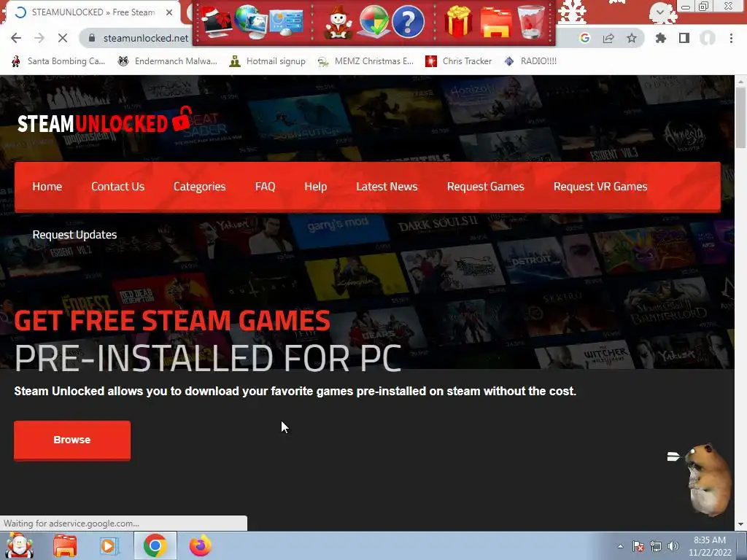Click the 'GET FREE STEAM GAMES' heading
Viewport: 747px width, 560px height.
[x=172, y=320]
